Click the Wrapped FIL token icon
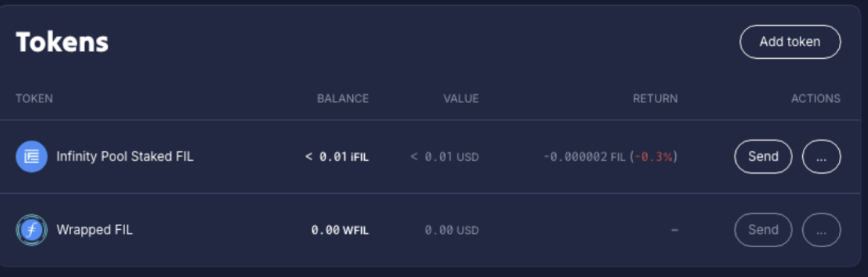Screen dimensions: 868x277 [x=32, y=230]
